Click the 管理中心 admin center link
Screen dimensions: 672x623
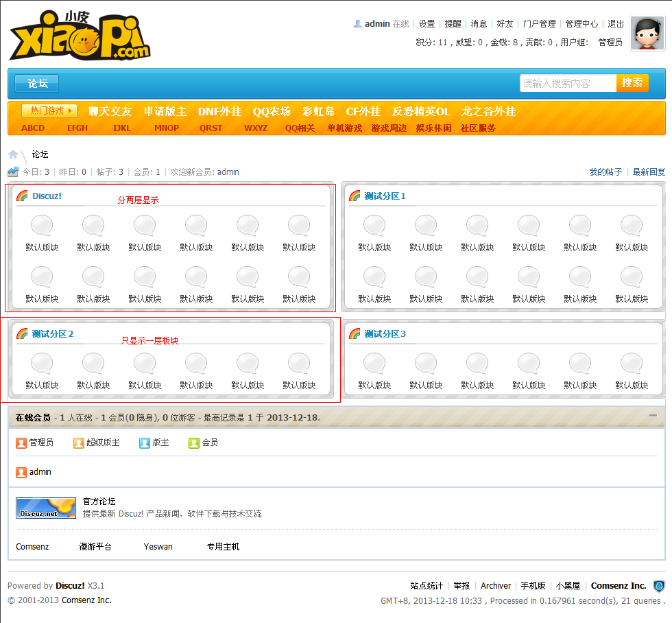(x=581, y=23)
